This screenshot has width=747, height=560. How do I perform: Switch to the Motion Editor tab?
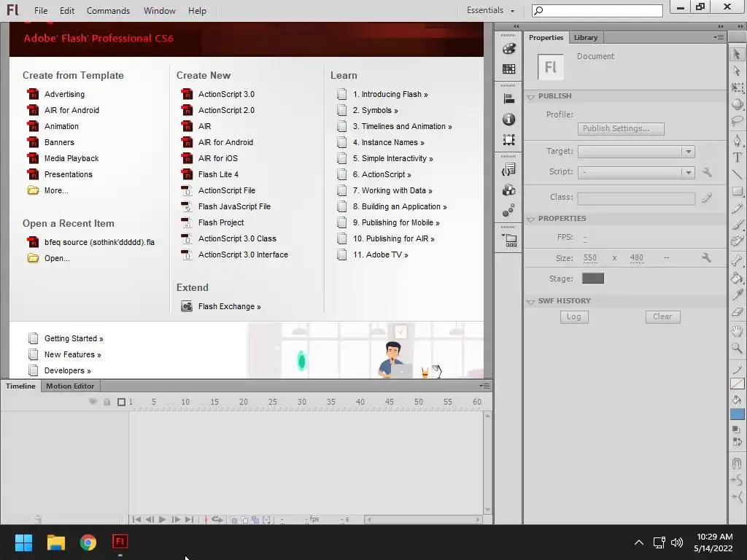(70, 386)
